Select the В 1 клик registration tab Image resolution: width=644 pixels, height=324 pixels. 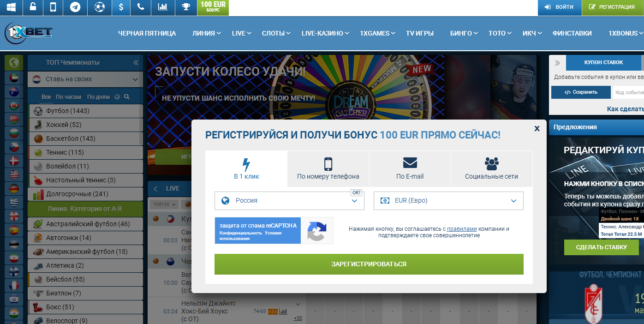[x=246, y=169]
